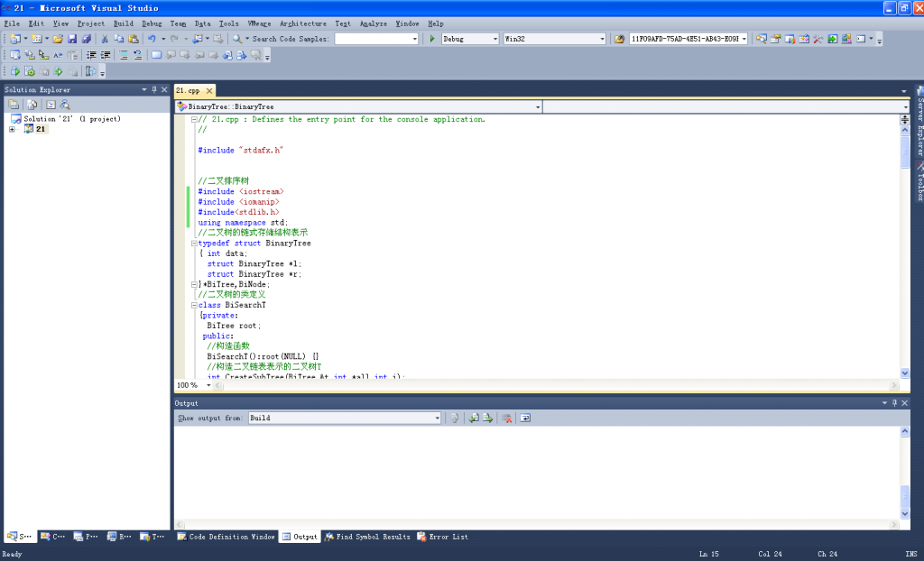Expand the 21 project node

pyautogui.click(x=12, y=128)
